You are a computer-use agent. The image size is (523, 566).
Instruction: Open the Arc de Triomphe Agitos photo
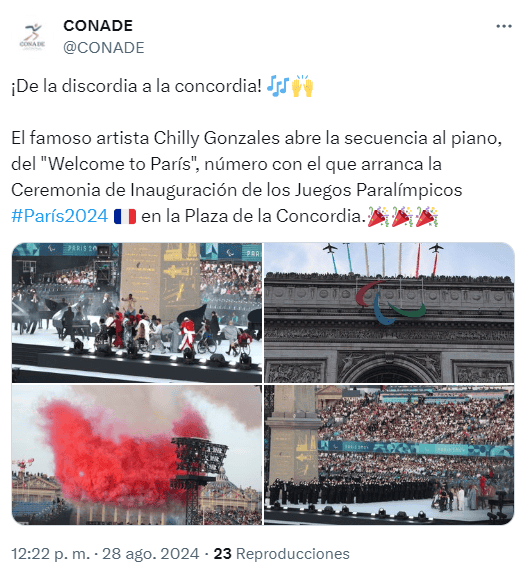389,313
